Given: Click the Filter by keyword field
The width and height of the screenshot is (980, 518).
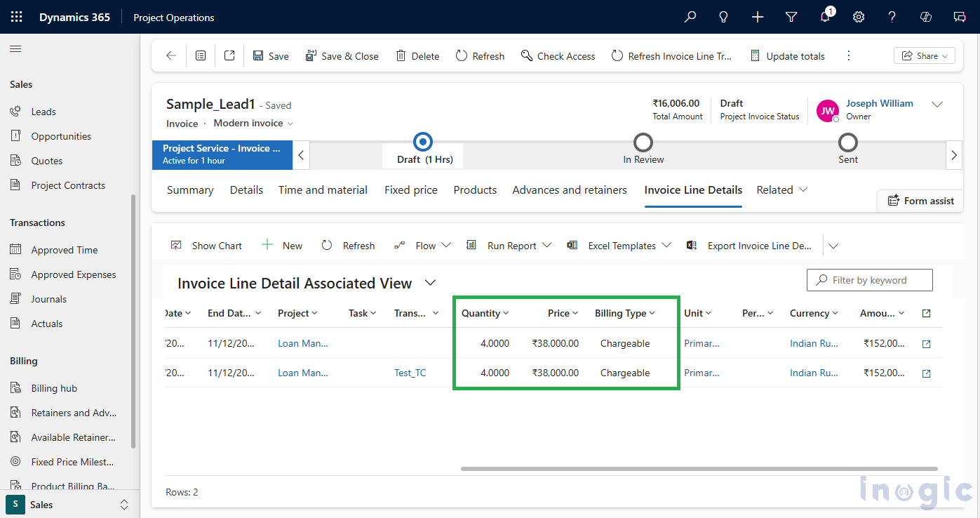Looking at the screenshot, I should coord(870,280).
